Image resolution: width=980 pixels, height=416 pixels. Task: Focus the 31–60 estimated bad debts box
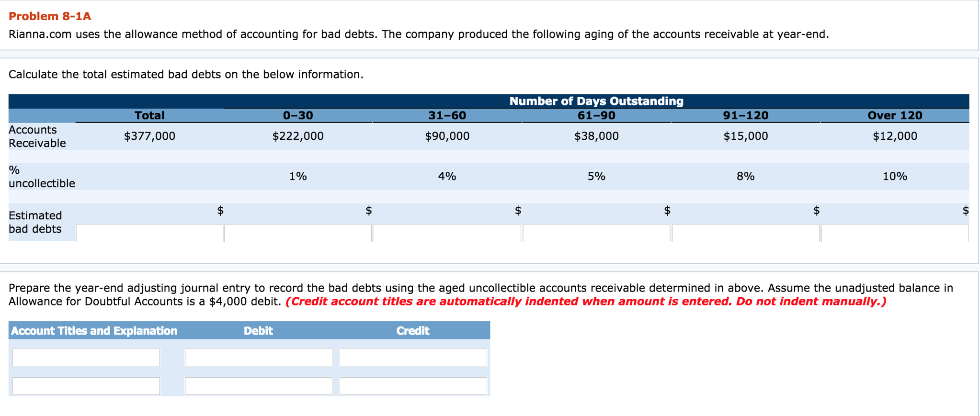pyautogui.click(x=447, y=233)
